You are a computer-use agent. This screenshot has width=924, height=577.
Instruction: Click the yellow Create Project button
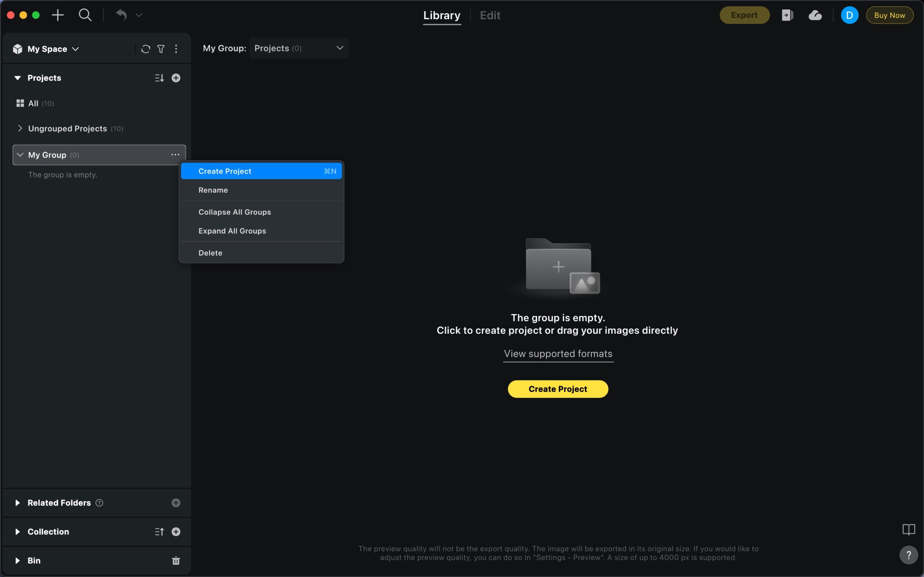coord(558,389)
